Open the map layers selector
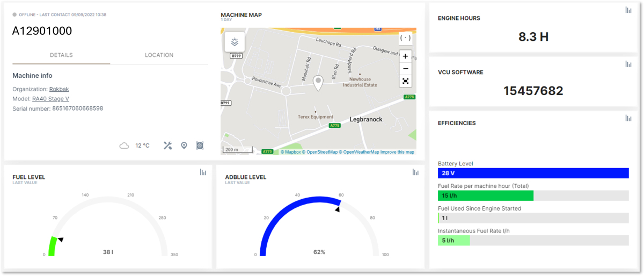The width and height of the screenshot is (644, 276). point(235,42)
